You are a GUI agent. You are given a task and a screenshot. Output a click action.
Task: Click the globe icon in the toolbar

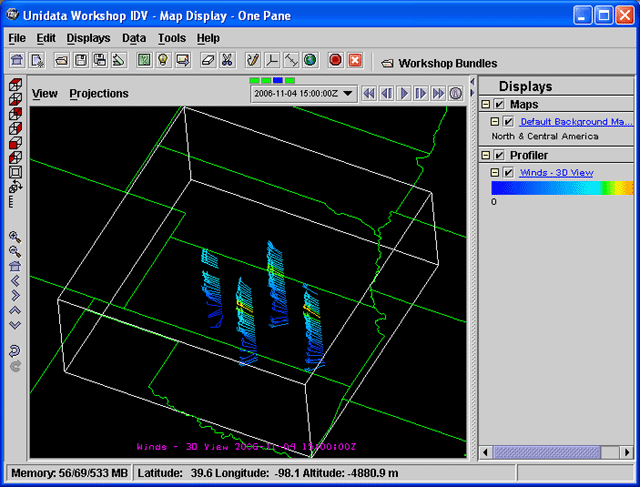point(310,60)
